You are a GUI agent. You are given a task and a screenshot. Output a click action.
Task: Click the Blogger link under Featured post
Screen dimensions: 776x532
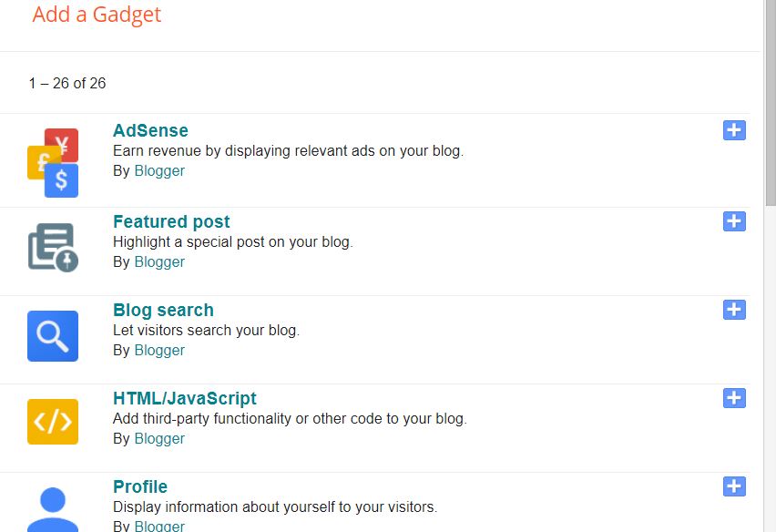[x=158, y=261]
